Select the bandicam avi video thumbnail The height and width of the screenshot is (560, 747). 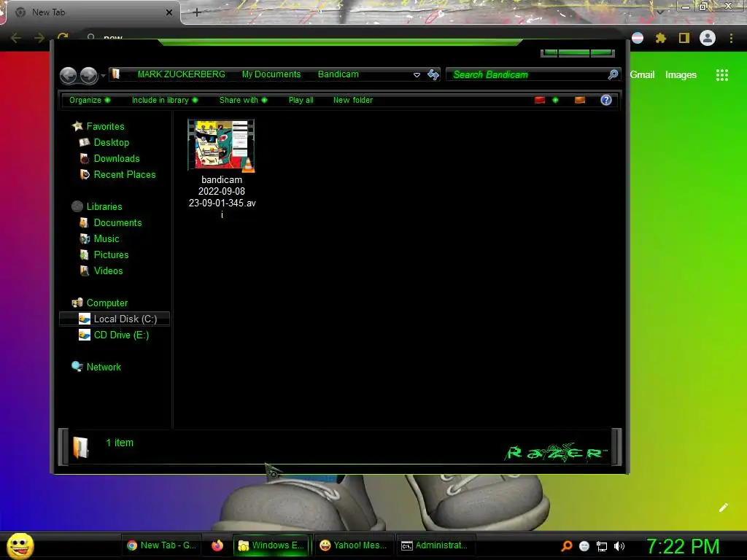222,146
